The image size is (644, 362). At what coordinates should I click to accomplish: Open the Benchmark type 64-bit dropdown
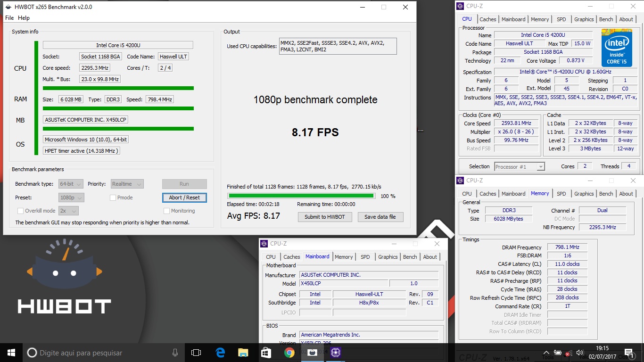click(71, 184)
